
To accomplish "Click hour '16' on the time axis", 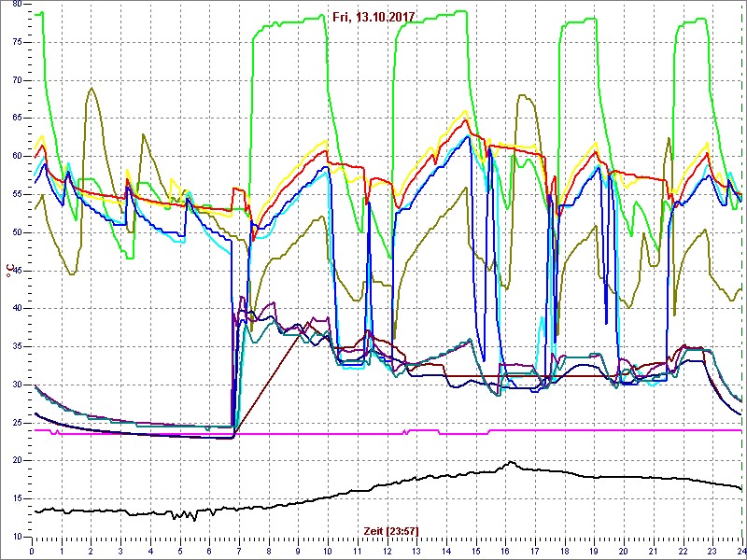I will [x=505, y=551].
